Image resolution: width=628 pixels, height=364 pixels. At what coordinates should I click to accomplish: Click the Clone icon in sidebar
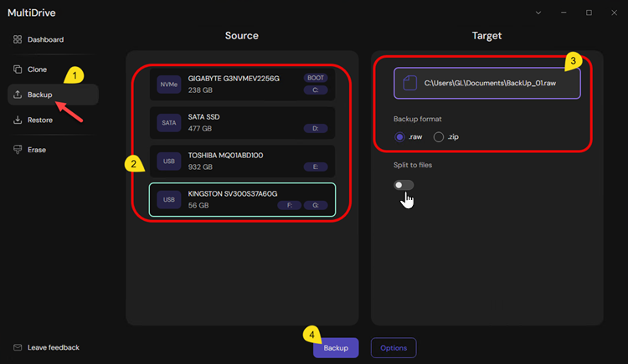click(x=18, y=69)
